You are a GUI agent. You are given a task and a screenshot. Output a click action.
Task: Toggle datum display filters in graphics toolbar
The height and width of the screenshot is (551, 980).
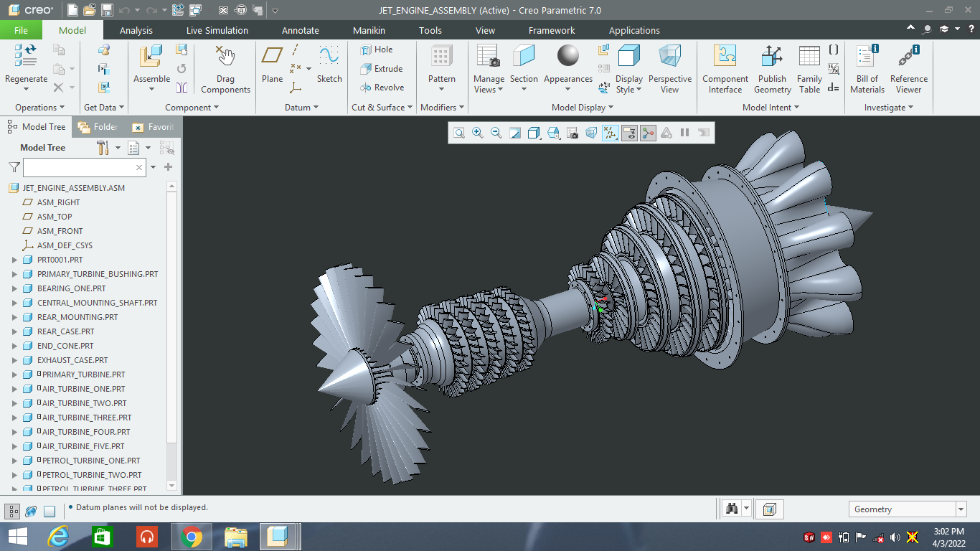[611, 133]
